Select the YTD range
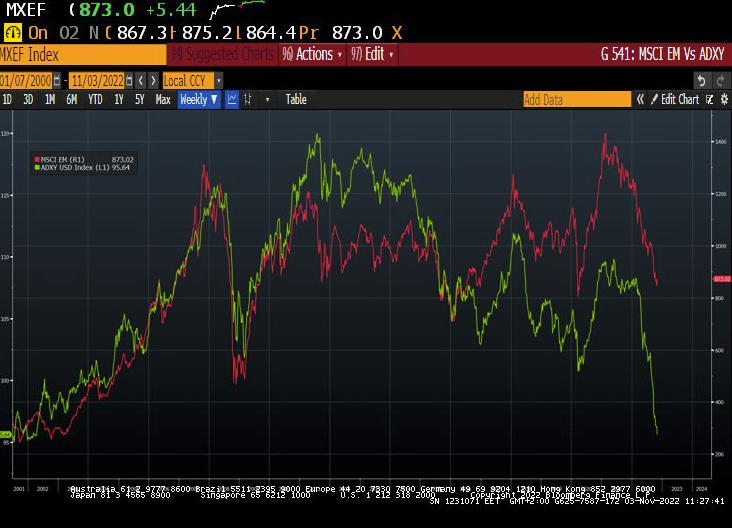This screenshot has width=732, height=528. pos(95,99)
